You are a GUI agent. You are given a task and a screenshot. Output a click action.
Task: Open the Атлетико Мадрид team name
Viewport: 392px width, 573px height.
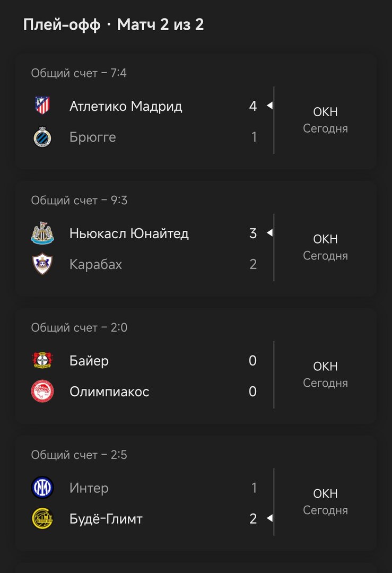[x=126, y=106]
